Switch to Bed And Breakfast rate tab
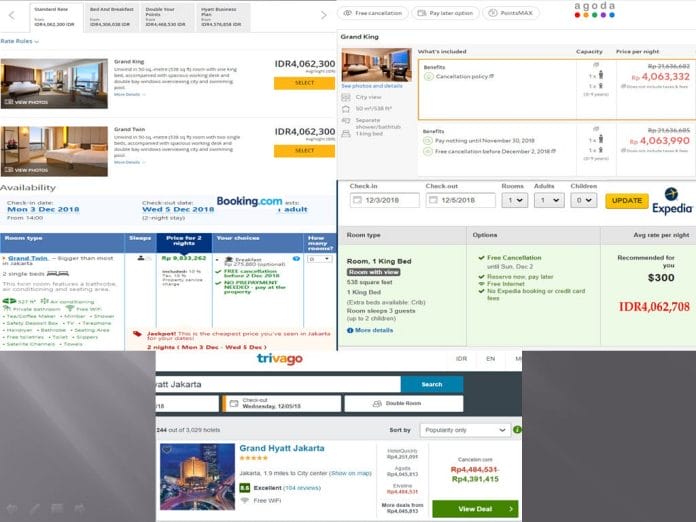 (112, 17)
